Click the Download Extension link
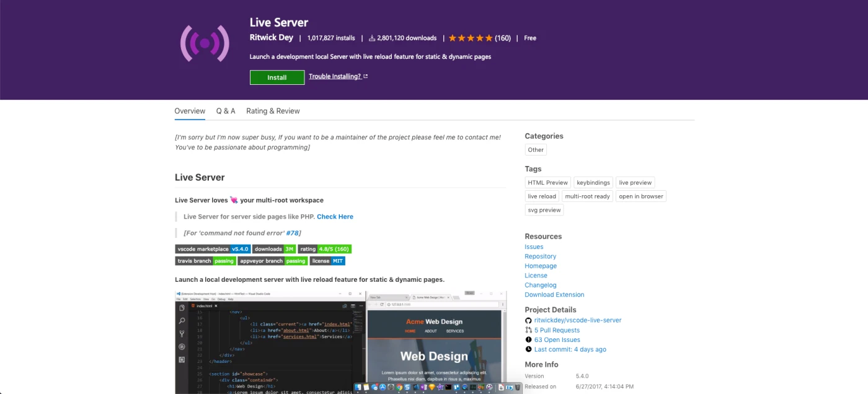This screenshot has width=868, height=394. tap(554, 295)
